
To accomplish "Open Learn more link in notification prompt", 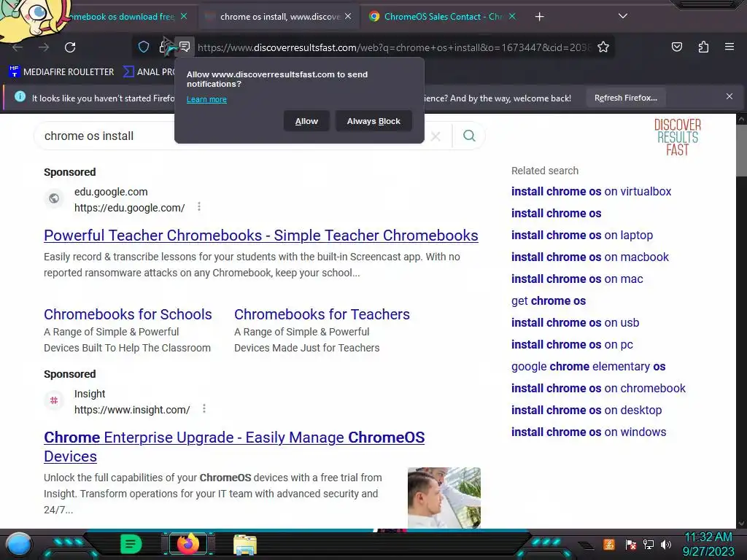I will click(206, 99).
